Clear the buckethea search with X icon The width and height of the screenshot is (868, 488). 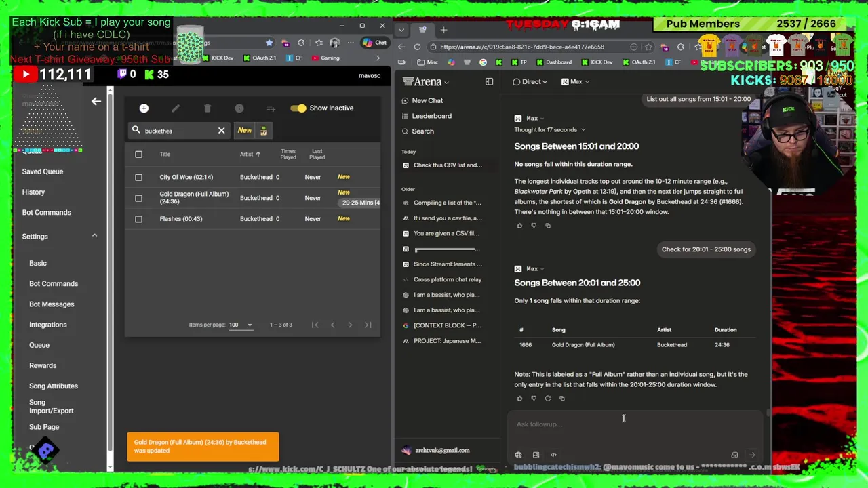click(x=221, y=131)
